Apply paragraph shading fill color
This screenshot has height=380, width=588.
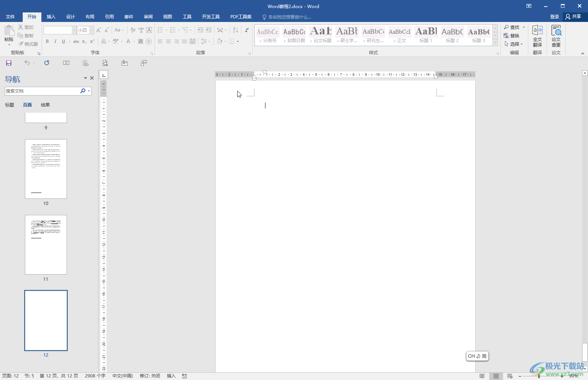(219, 41)
